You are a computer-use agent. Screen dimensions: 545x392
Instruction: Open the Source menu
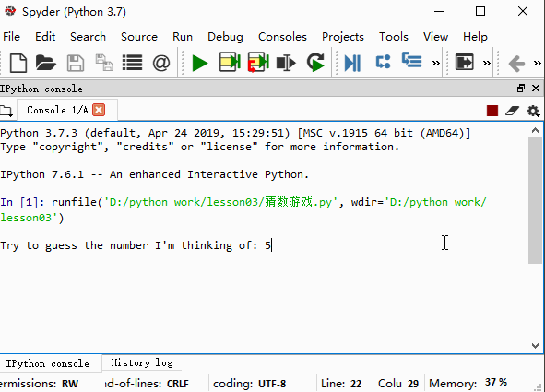tap(139, 37)
